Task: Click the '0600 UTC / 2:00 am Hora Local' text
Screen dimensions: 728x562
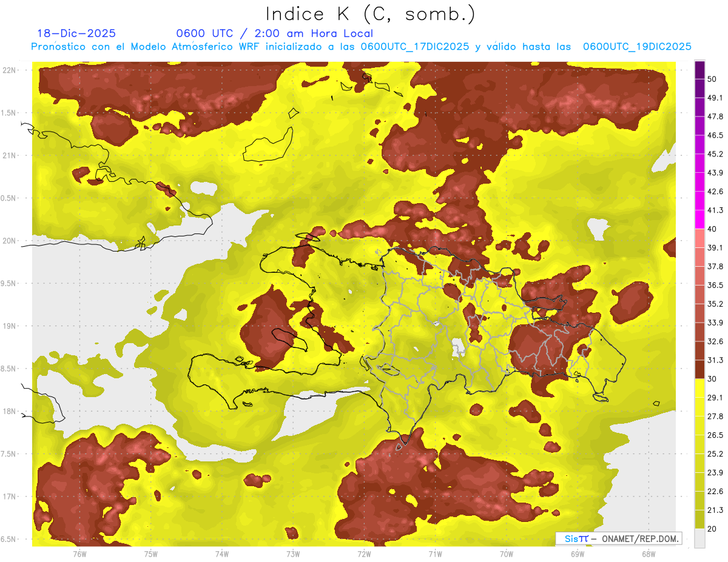Action: pyautogui.click(x=274, y=33)
